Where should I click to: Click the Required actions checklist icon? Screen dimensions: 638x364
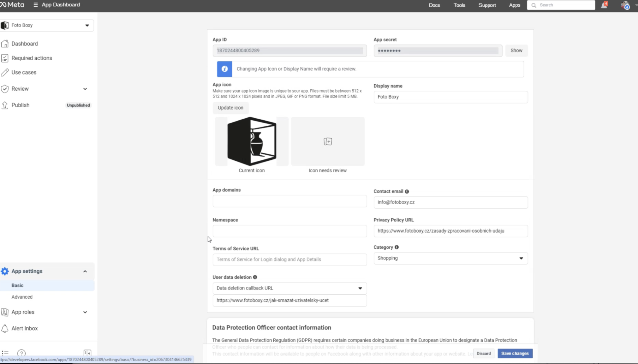click(5, 58)
